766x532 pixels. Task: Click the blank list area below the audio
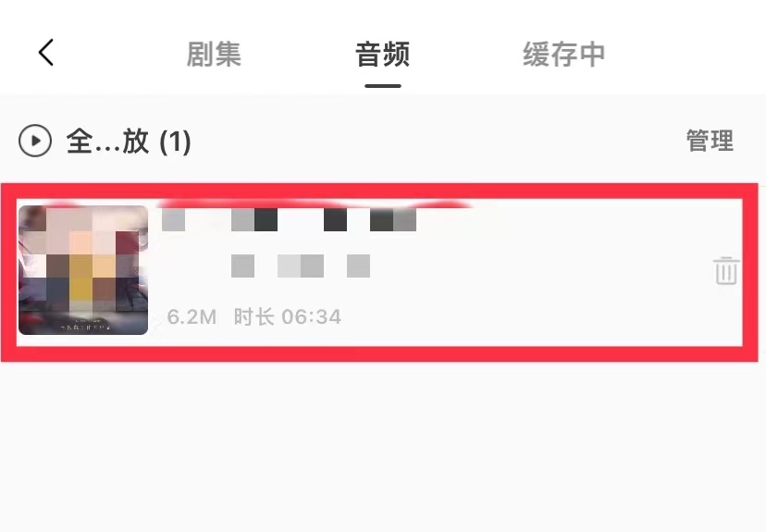tap(383, 447)
